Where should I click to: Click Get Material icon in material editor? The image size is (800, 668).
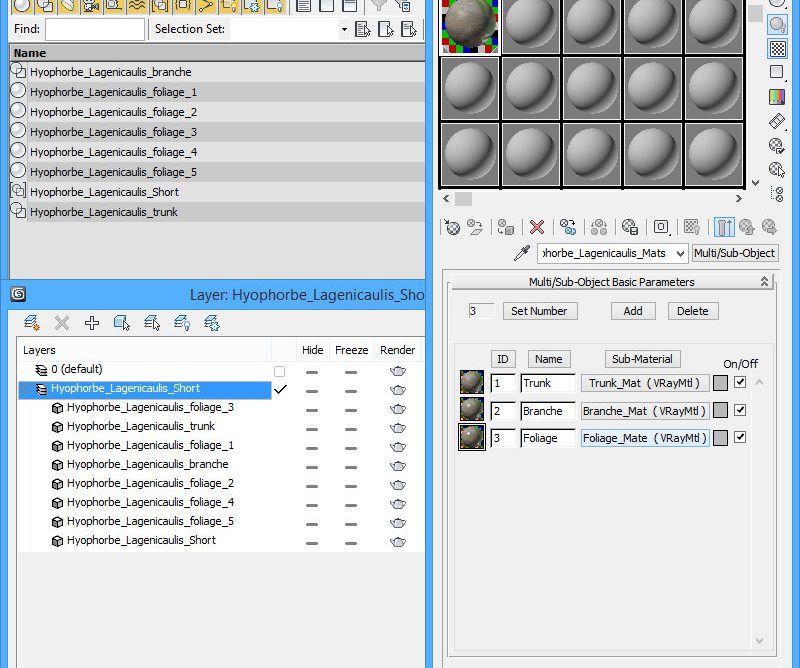(x=452, y=227)
